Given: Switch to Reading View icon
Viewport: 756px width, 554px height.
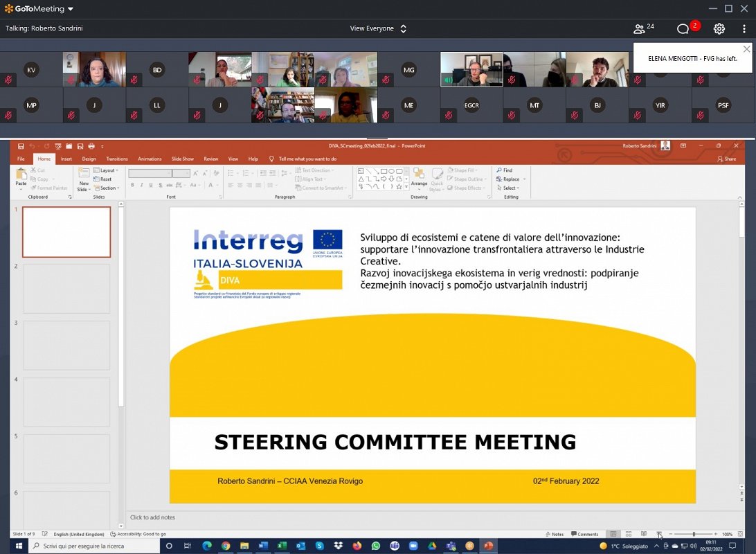Looking at the screenshot, I should (x=644, y=534).
